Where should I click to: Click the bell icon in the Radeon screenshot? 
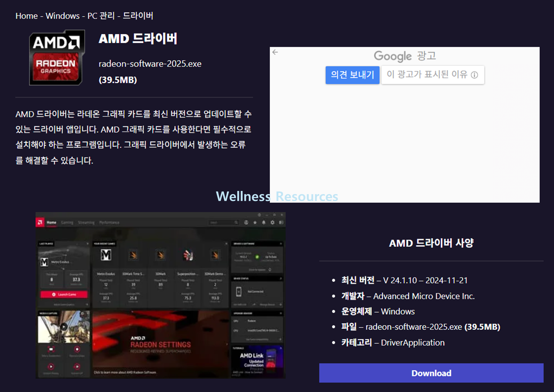click(264, 222)
